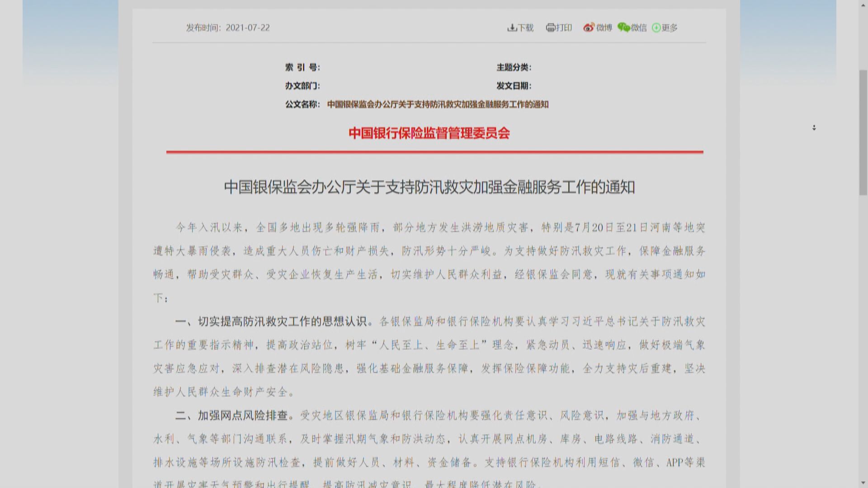Click the bold heading 二、加强网点风险排查
The image size is (868, 488).
click(x=231, y=416)
